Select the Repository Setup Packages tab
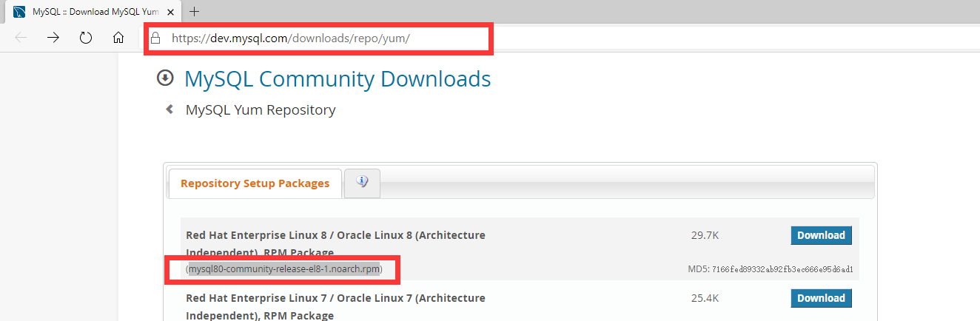The width and height of the screenshot is (980, 321). point(255,183)
